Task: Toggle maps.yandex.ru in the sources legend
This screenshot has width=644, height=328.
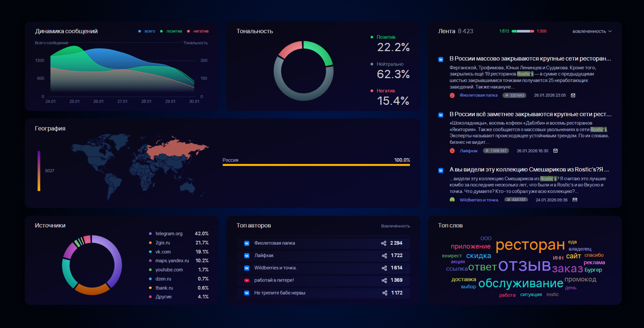Action: [179, 260]
